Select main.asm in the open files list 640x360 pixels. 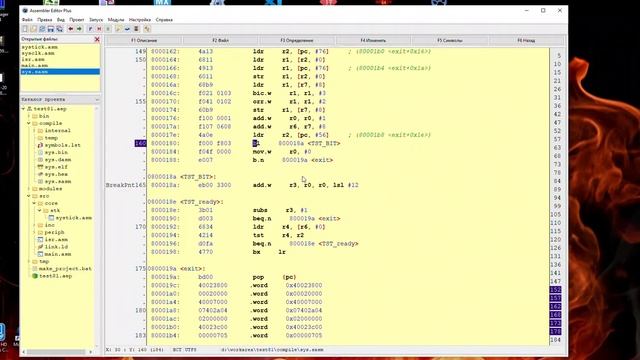pyautogui.click(x=35, y=65)
